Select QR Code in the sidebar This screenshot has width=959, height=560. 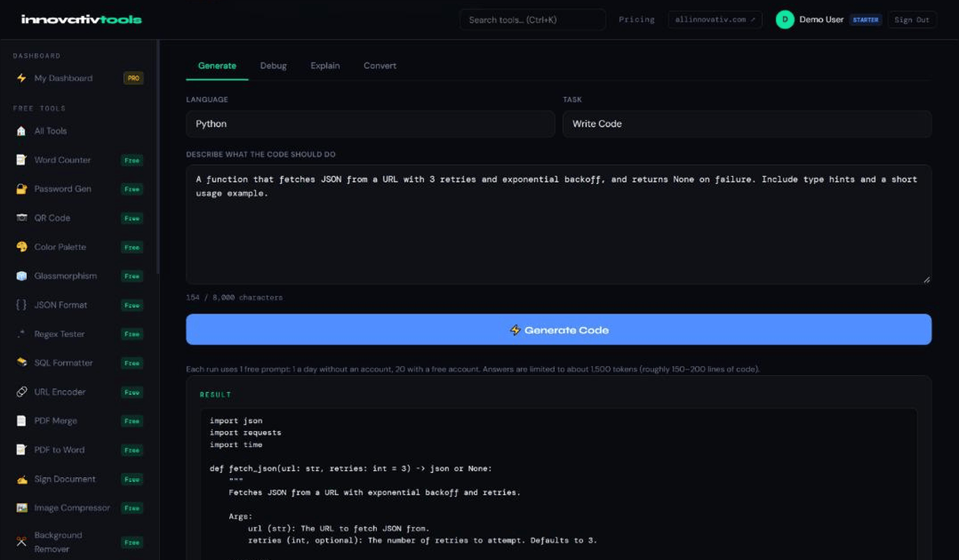[x=52, y=218]
